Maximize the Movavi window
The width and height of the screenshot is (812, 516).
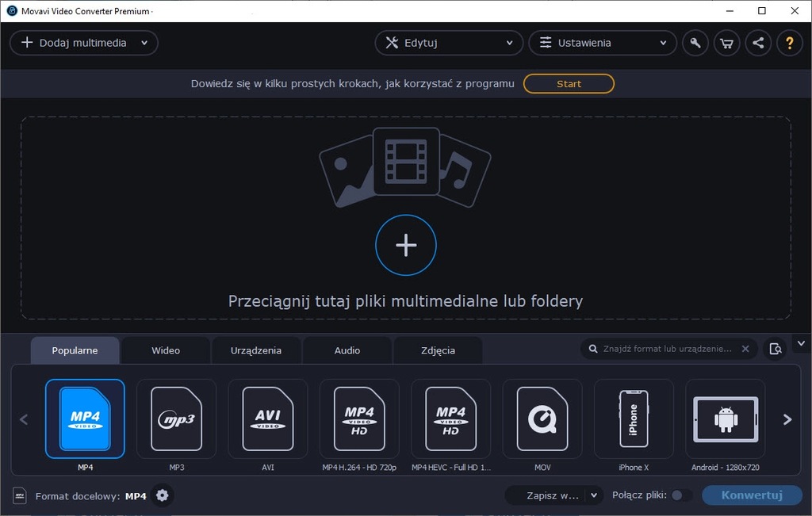click(x=762, y=11)
